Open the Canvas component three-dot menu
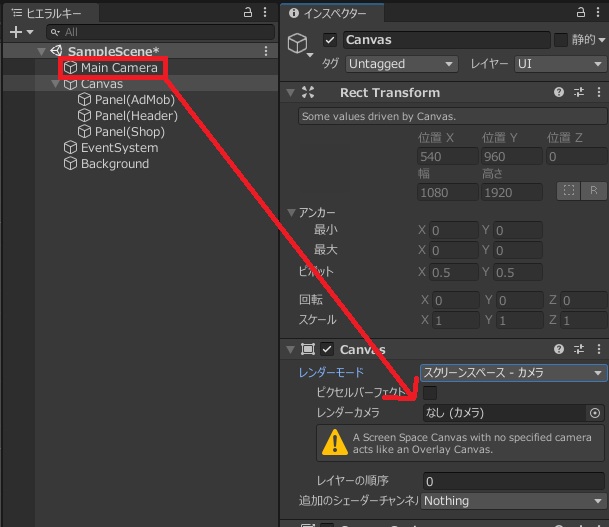The width and height of the screenshot is (609, 527). click(598, 349)
